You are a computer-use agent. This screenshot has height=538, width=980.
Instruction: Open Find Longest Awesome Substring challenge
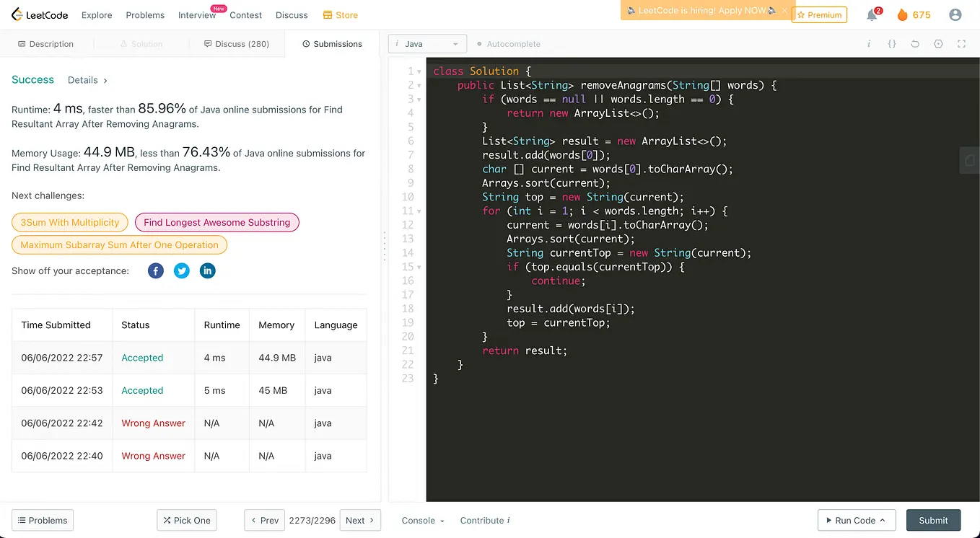coord(216,222)
